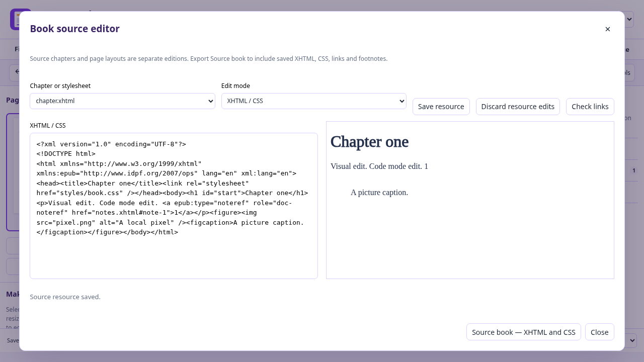Click the 'A picture caption.' preview text
The height and width of the screenshot is (362, 644).
[379, 193]
